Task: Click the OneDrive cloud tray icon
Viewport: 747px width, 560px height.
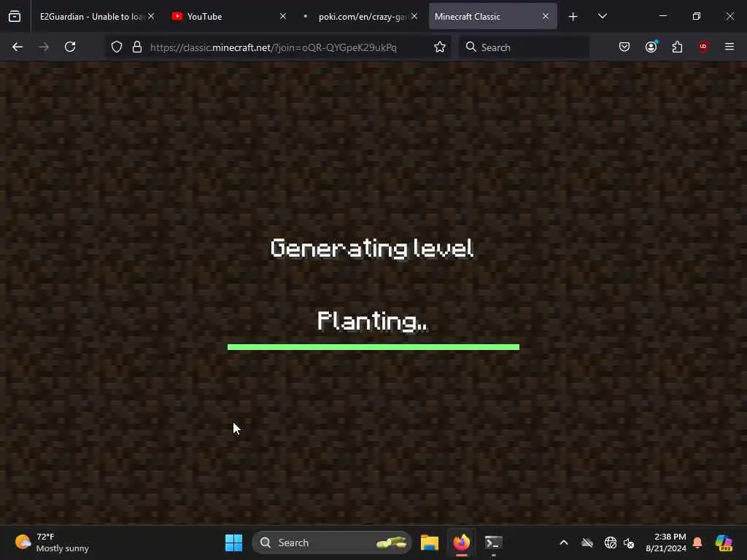Action: (x=587, y=542)
